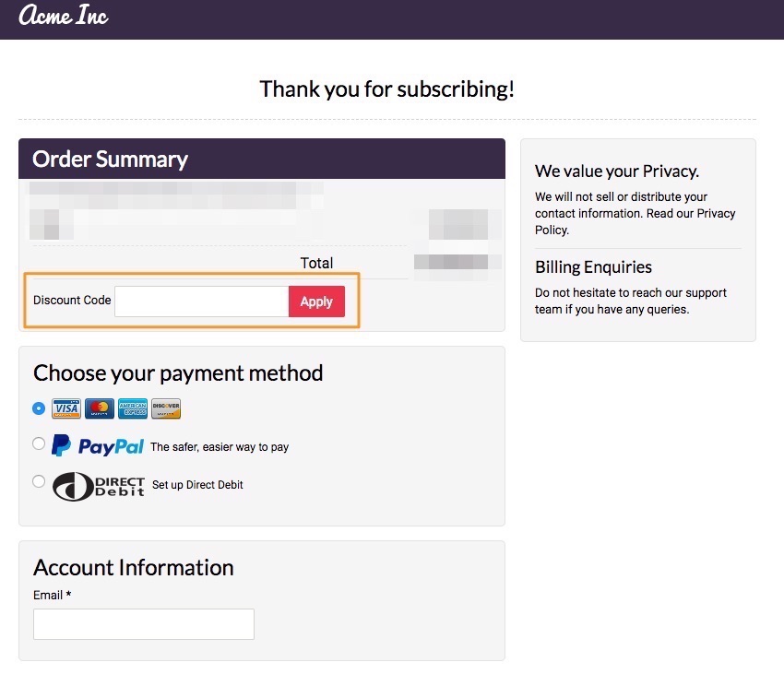Choose the Direct Debit radio button

pos(39,481)
